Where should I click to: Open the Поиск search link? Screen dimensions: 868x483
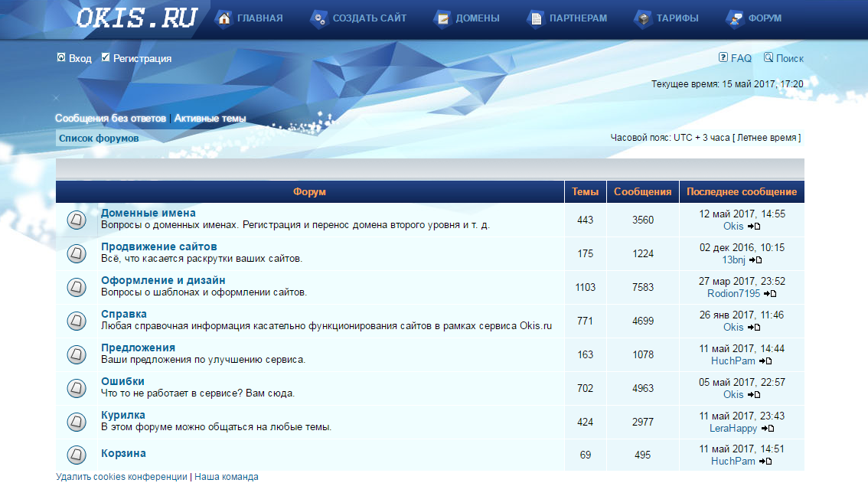(x=790, y=59)
